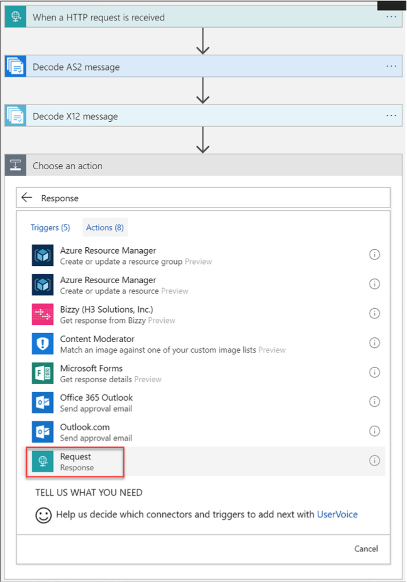407x582 pixels.
Task: Show info for Microsoft Forms action
Action: click(374, 372)
